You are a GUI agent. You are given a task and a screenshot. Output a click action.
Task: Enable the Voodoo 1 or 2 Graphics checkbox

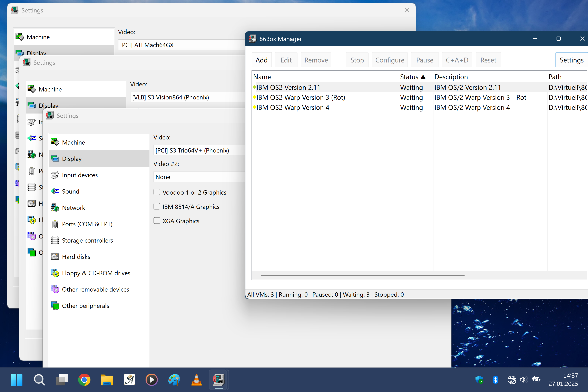pos(157,192)
